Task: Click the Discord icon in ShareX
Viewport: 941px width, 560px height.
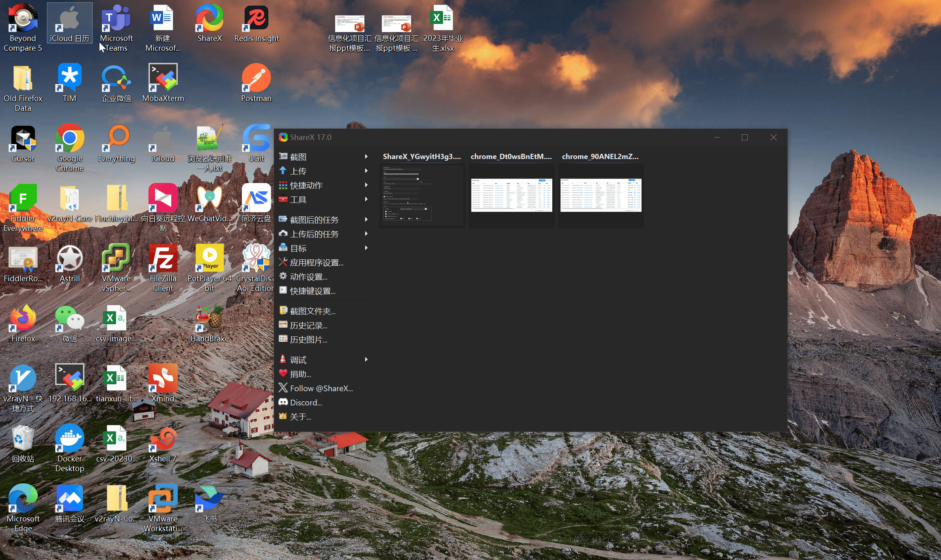Action: (x=283, y=402)
